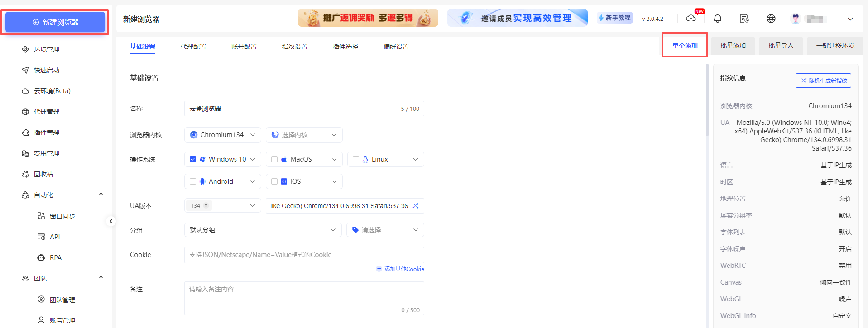Click the user avatar icon
Image resolution: width=868 pixels, height=328 pixels.
[x=796, y=19]
